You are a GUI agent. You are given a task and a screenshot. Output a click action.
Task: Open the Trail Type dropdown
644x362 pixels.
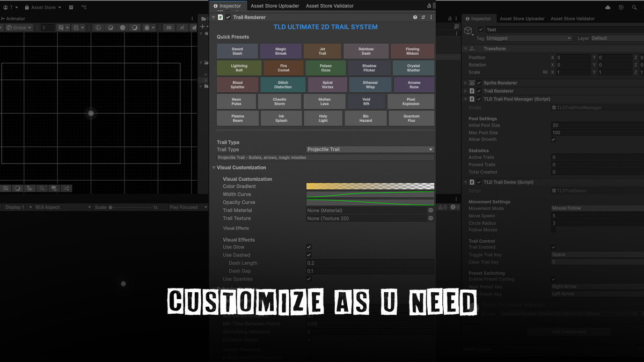pyautogui.click(x=370, y=150)
